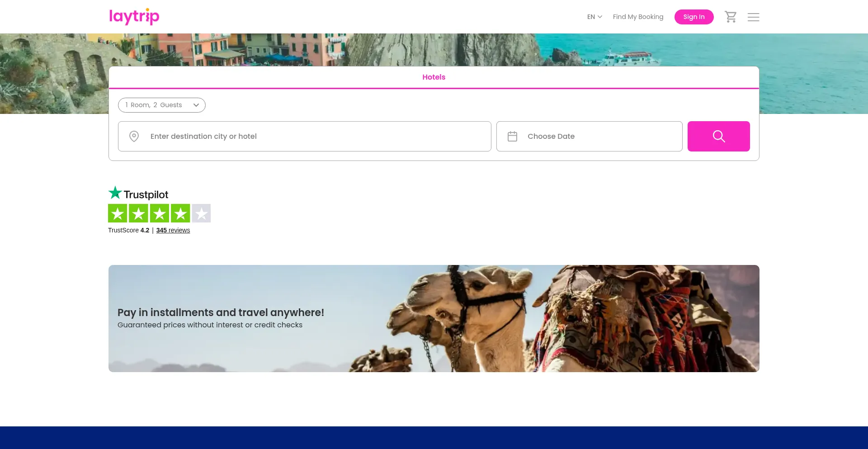Open the shopping cart icon
The width and height of the screenshot is (868, 449).
tap(731, 17)
